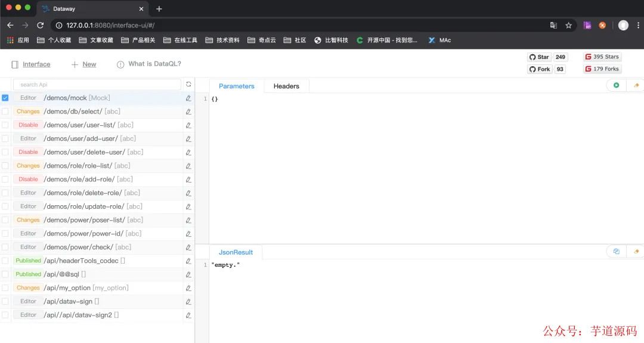Viewport: 644px width, 343px height.
Task: Open the 文章收藏 bookmarks folder
Action: pyautogui.click(x=96, y=40)
